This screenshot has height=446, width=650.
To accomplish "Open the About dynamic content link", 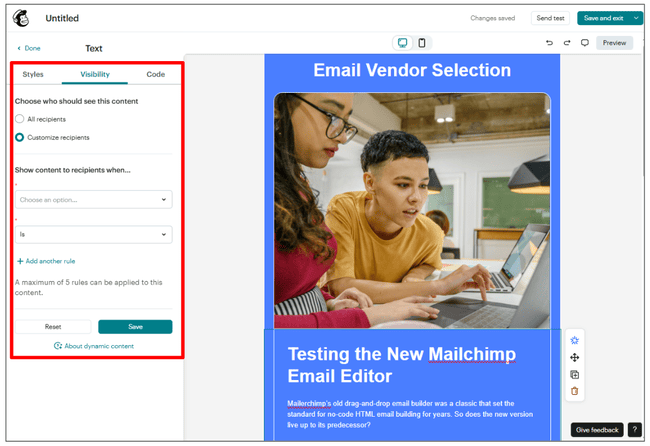I will tap(99, 346).
